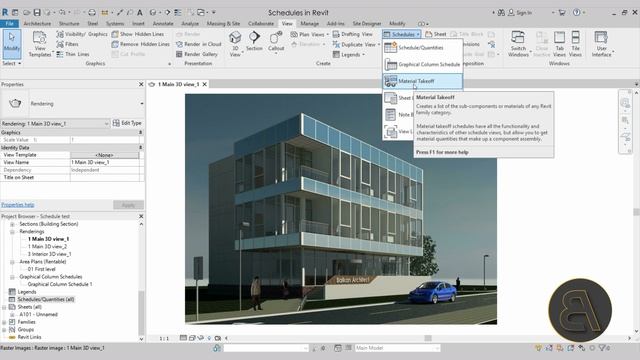This screenshot has width=640, height=360.
Task: Click Tile Views
Action: pos(575,44)
